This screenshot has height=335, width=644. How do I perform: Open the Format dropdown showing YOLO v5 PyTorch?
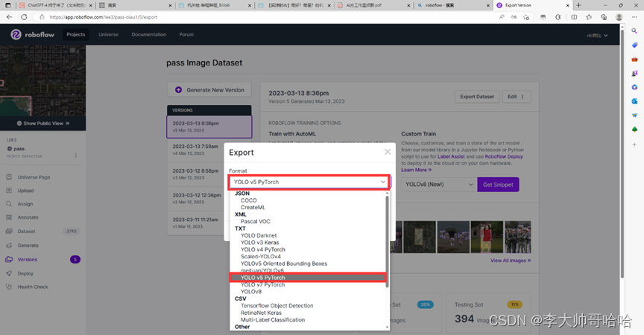309,182
